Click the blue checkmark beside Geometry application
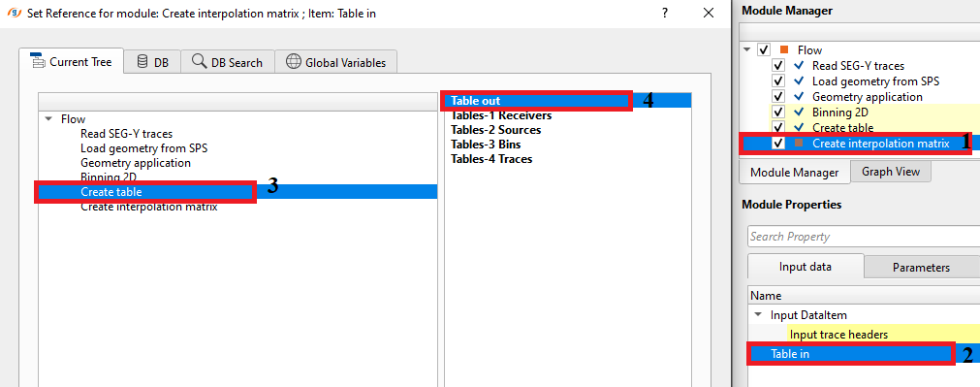The image size is (980, 387). tap(799, 96)
